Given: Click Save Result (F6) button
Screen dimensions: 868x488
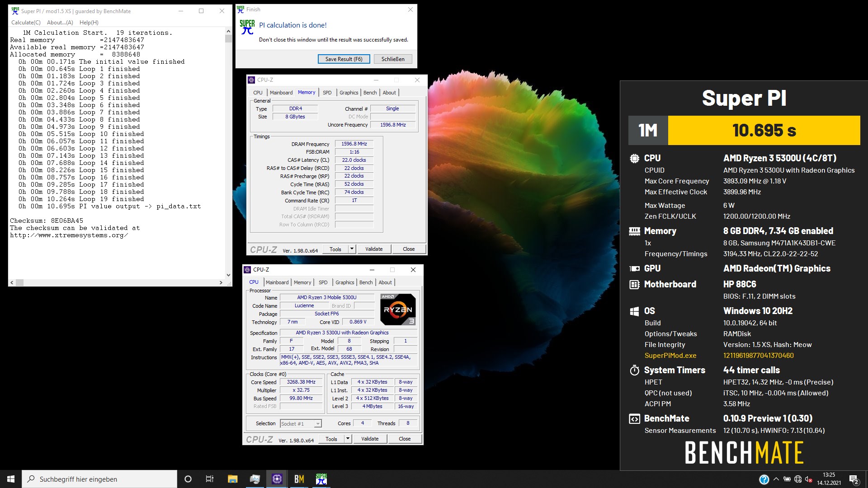Looking at the screenshot, I should [344, 59].
